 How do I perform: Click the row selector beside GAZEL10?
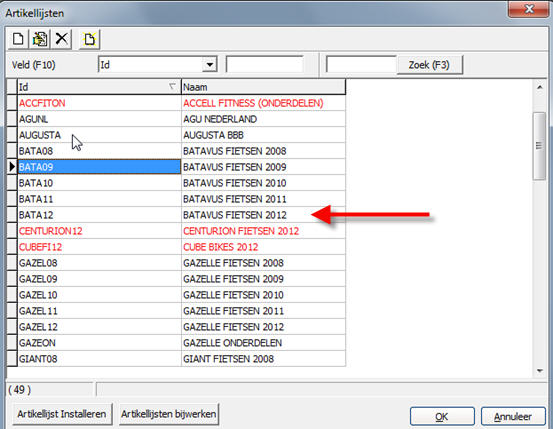point(12,295)
